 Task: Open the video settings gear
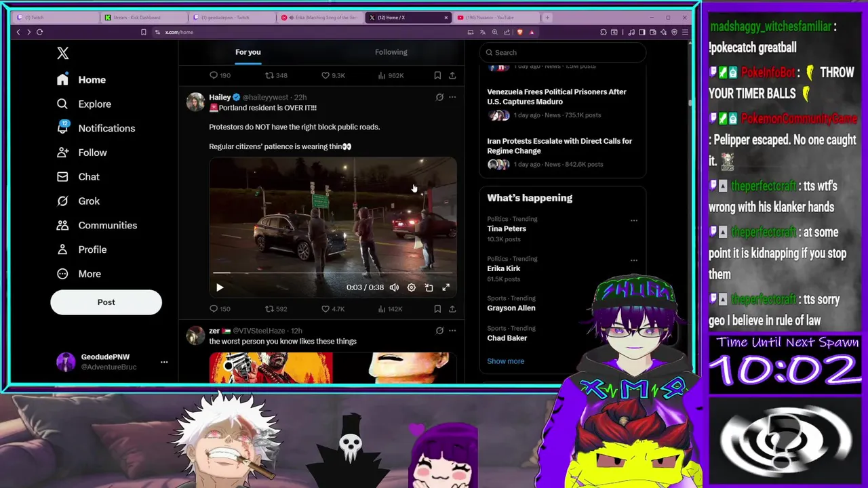(411, 287)
